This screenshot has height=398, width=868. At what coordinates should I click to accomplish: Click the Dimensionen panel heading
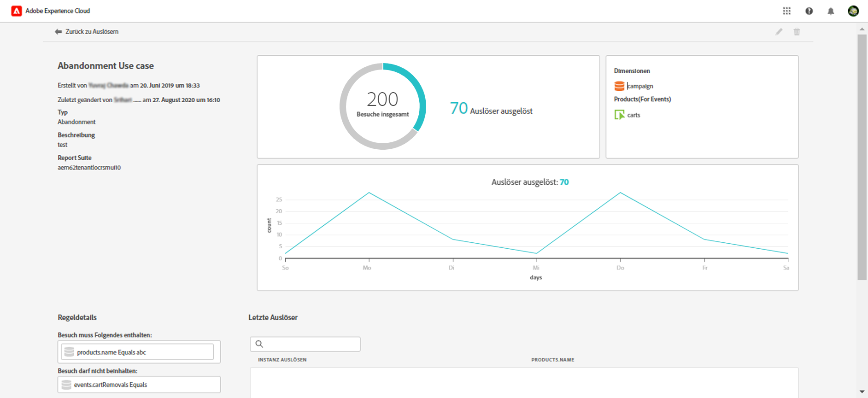632,71
